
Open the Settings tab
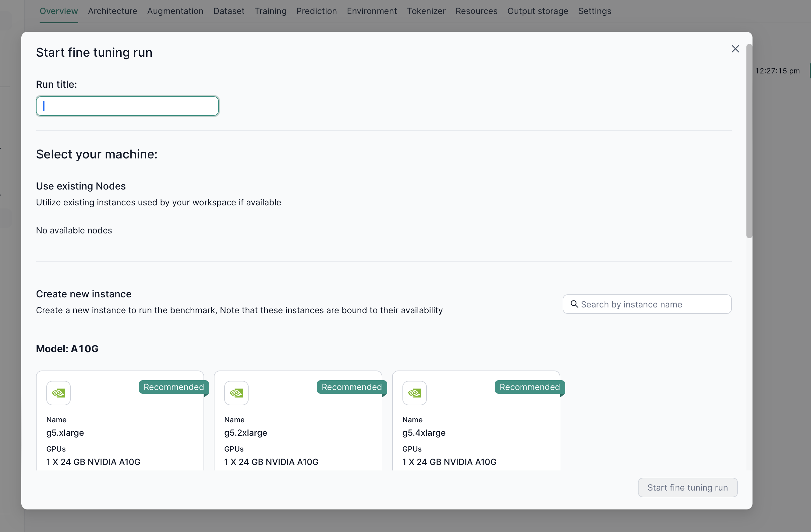594,11
